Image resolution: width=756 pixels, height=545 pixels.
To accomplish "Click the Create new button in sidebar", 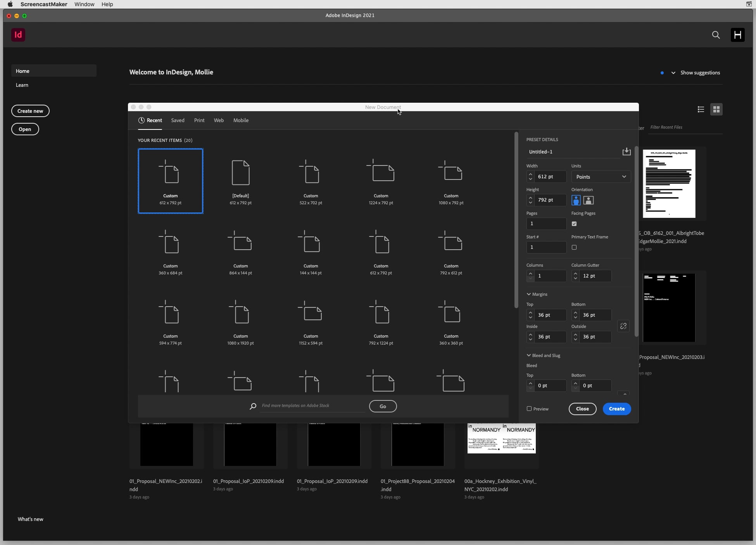I will pyautogui.click(x=30, y=111).
